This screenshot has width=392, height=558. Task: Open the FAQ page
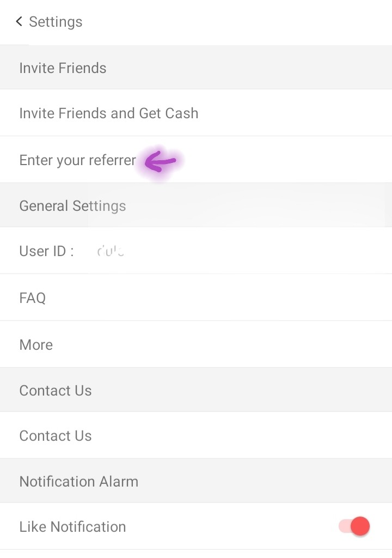[x=33, y=298]
